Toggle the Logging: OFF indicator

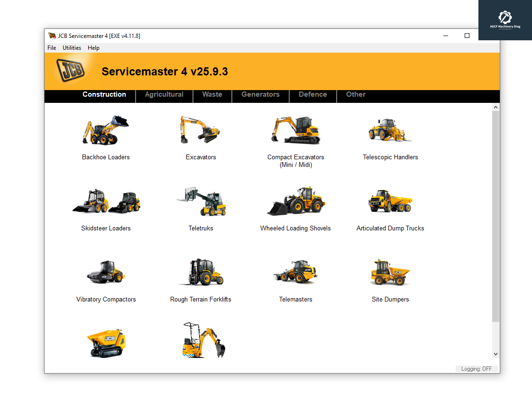click(x=476, y=369)
